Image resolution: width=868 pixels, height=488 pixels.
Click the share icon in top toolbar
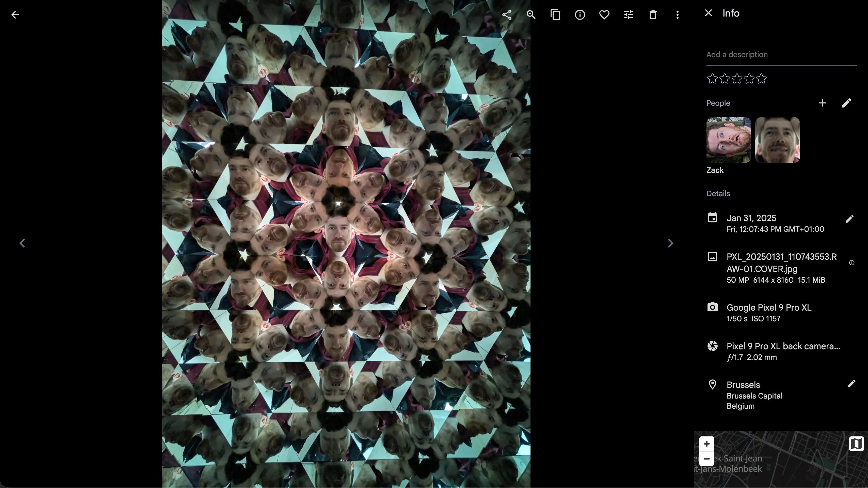click(x=507, y=15)
